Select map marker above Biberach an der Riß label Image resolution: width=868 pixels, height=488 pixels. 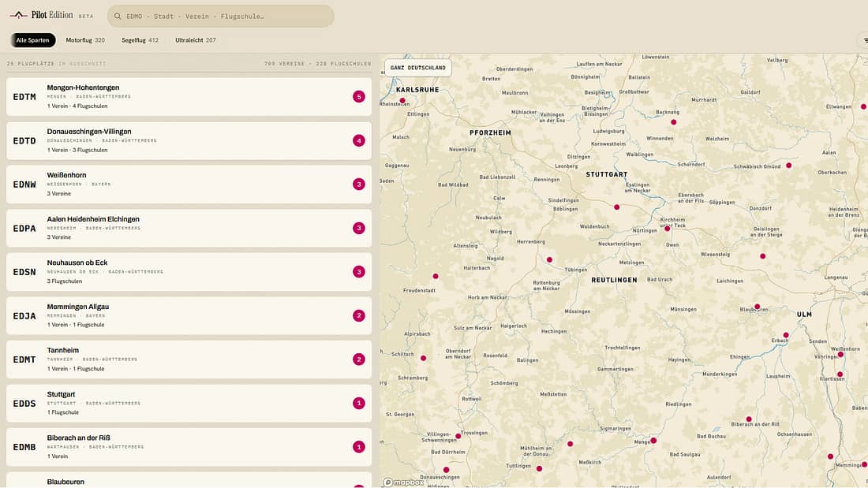click(749, 419)
